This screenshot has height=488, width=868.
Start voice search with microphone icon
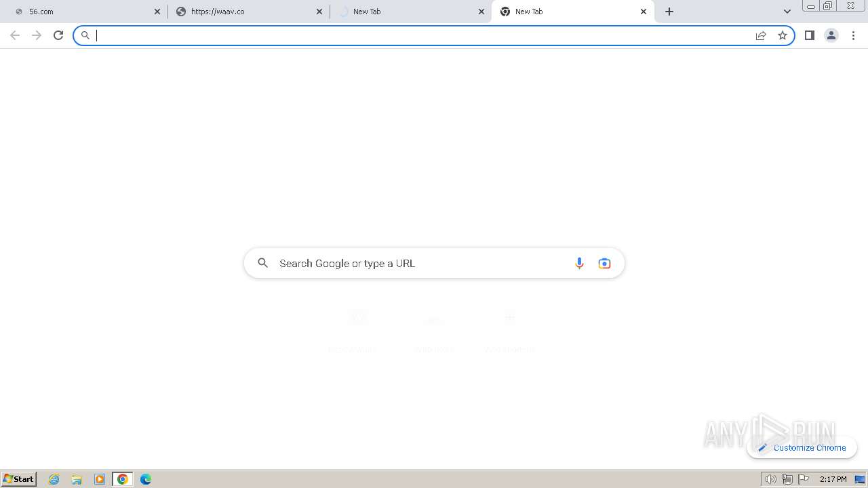[x=579, y=263]
